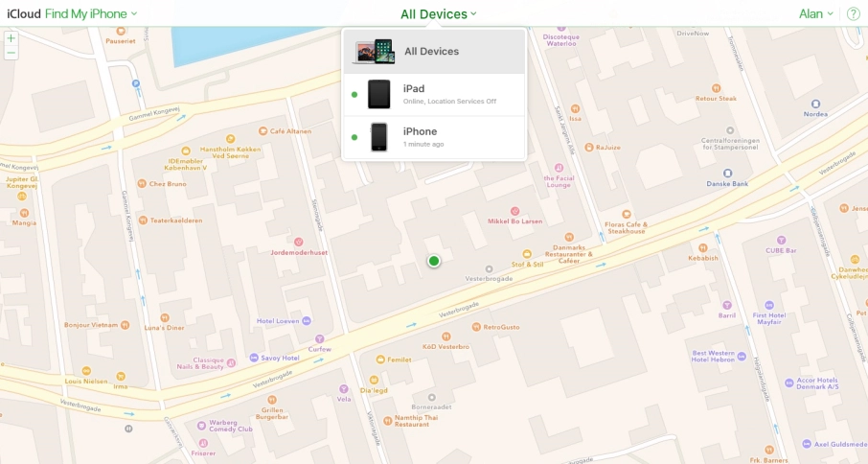
Task: Click the Vela bar marker
Action: (344, 389)
